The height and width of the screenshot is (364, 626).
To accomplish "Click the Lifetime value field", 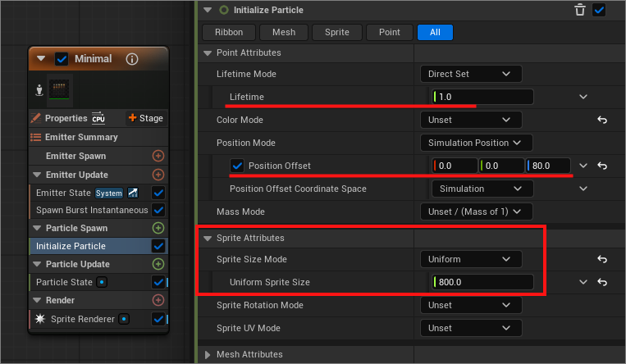I will [482, 97].
